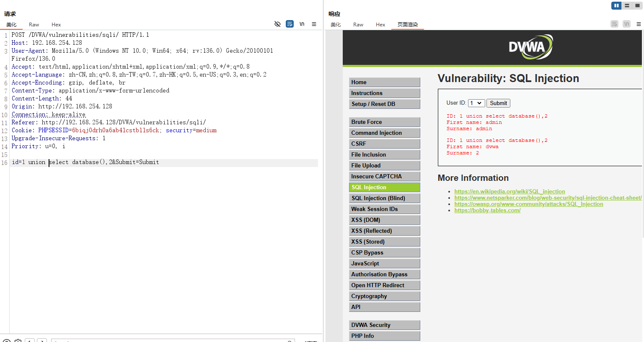This screenshot has width=644, height=342.
Task: Open Wikipedia SQL_injection link
Action: [x=510, y=191]
